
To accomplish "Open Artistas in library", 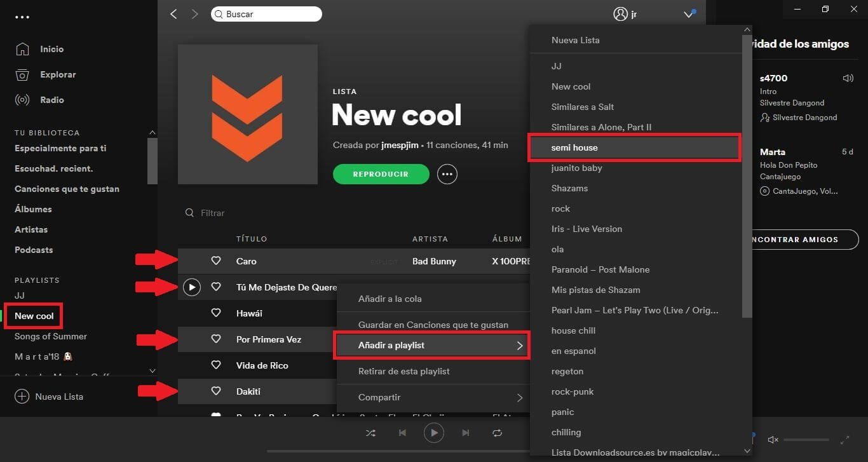I will point(31,229).
